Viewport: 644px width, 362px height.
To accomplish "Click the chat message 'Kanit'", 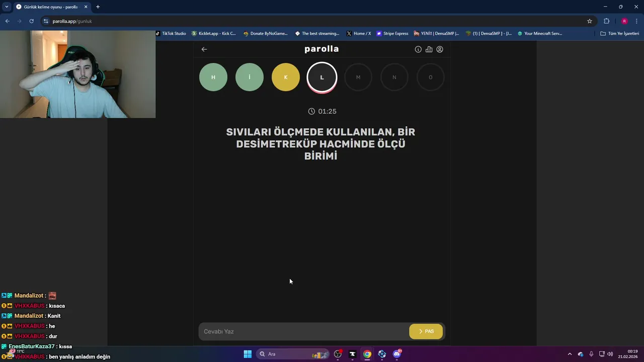I will tap(54, 316).
